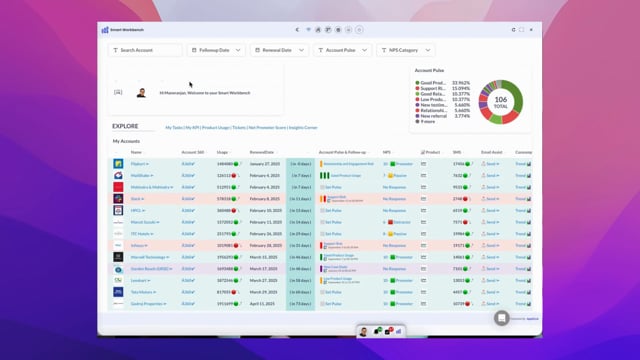
Task: Click the 106 Total donut chart center
Action: 501,102
